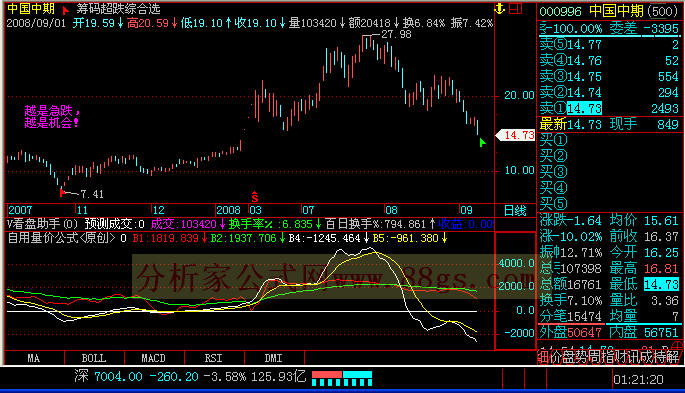
Task: Click the red grid layout icon
Action: point(516,8)
